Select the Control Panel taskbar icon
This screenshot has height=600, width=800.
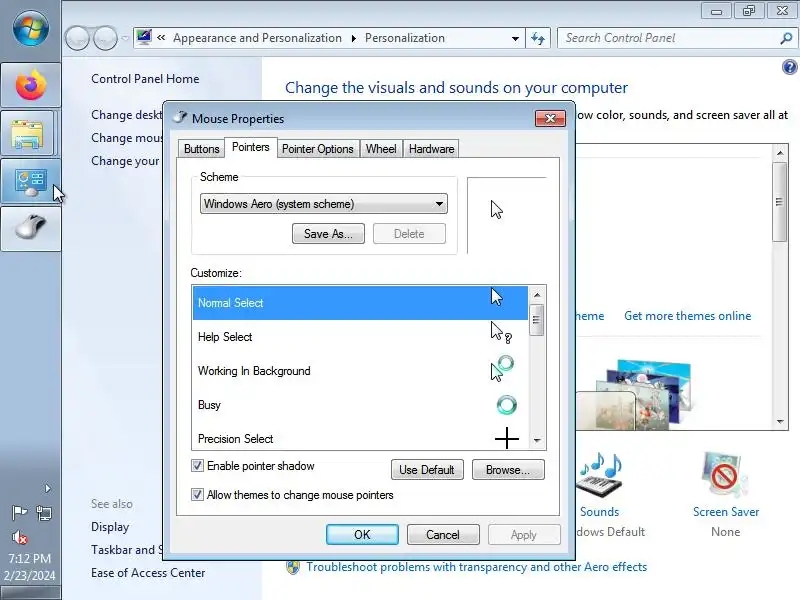31,181
